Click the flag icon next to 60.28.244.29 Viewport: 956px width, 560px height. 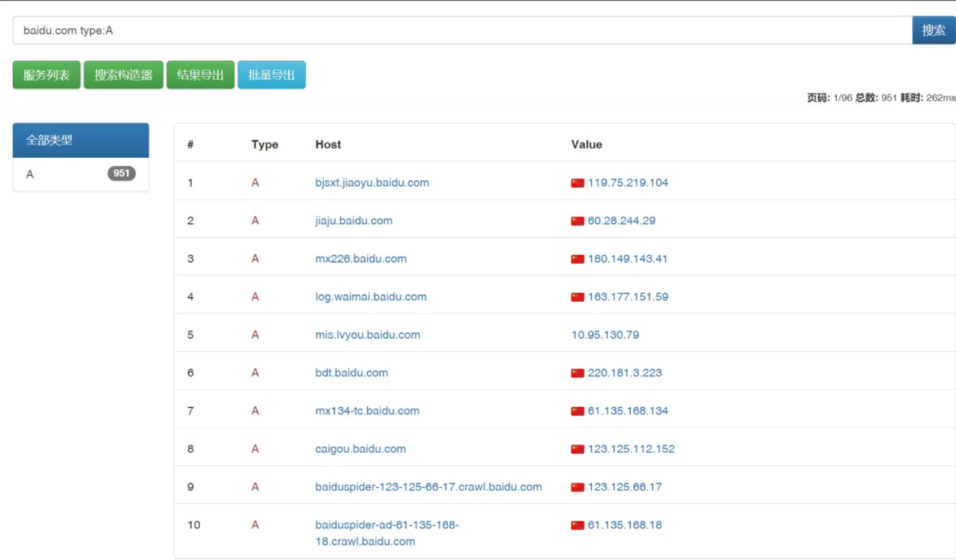[x=577, y=221]
